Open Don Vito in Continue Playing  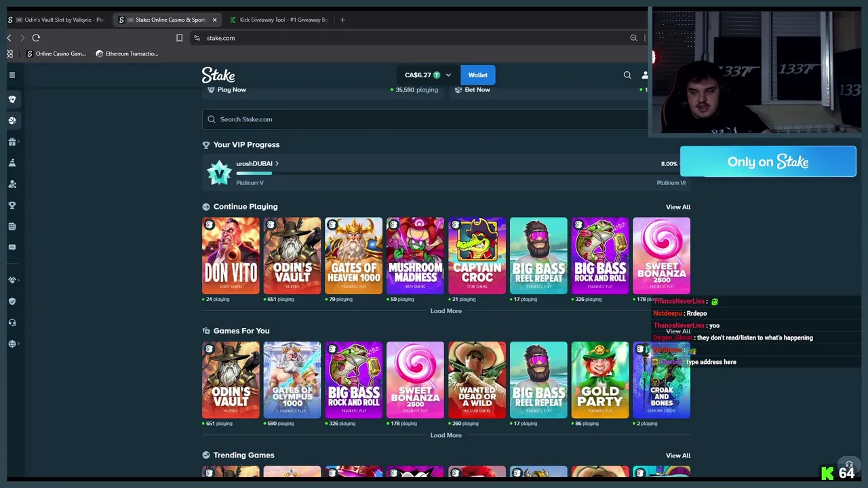(231, 256)
